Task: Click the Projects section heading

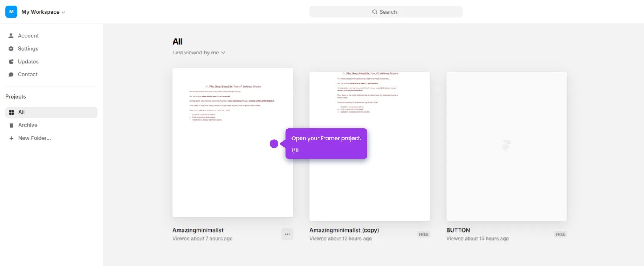Action: pos(16,97)
